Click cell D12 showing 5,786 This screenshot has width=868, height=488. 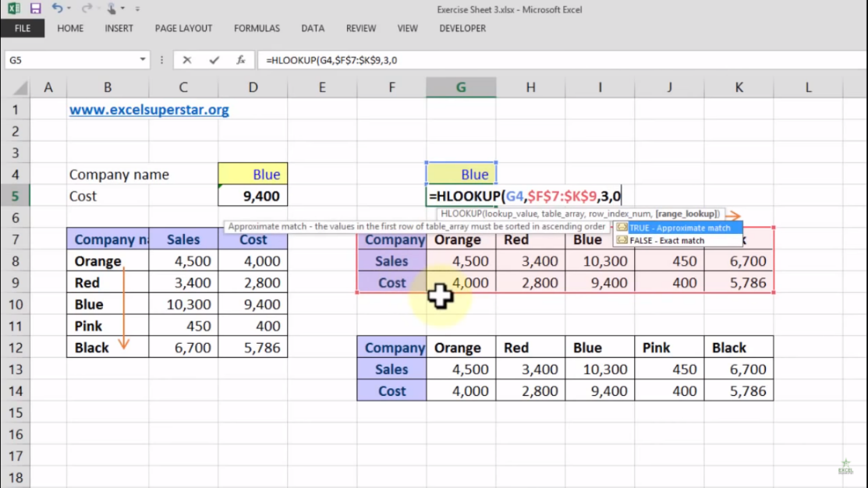click(253, 348)
